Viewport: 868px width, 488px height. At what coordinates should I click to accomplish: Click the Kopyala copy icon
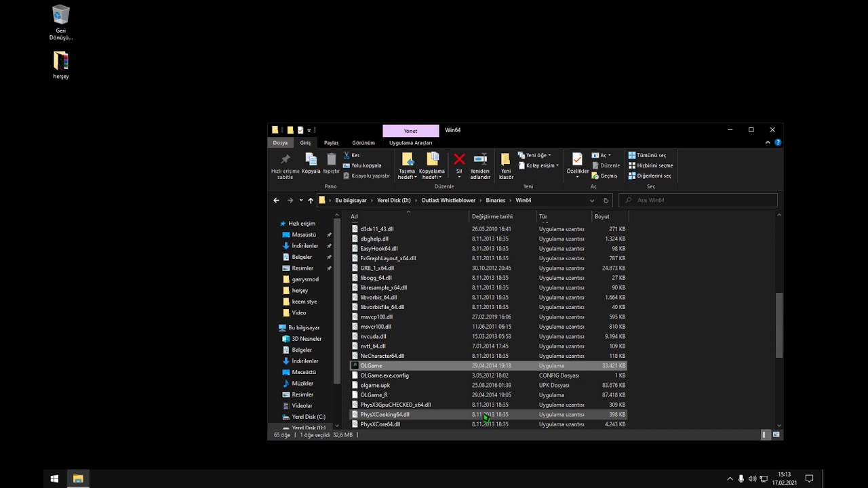(311, 159)
